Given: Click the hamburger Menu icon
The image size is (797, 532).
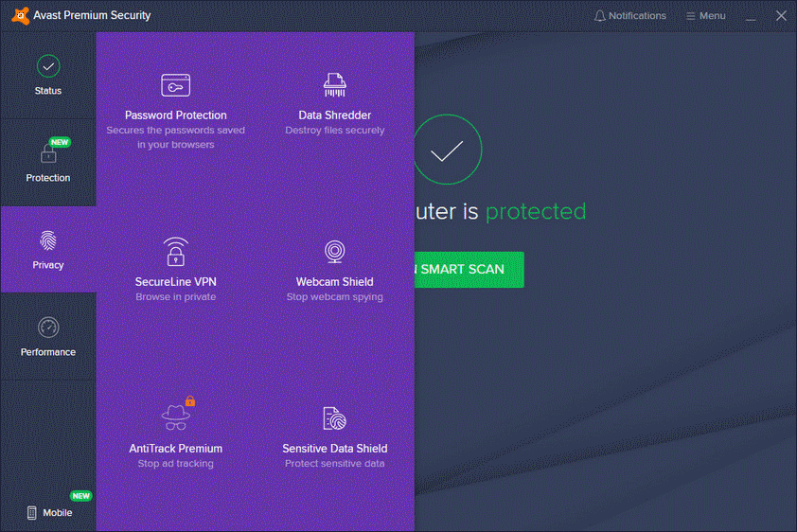Looking at the screenshot, I should (x=690, y=16).
